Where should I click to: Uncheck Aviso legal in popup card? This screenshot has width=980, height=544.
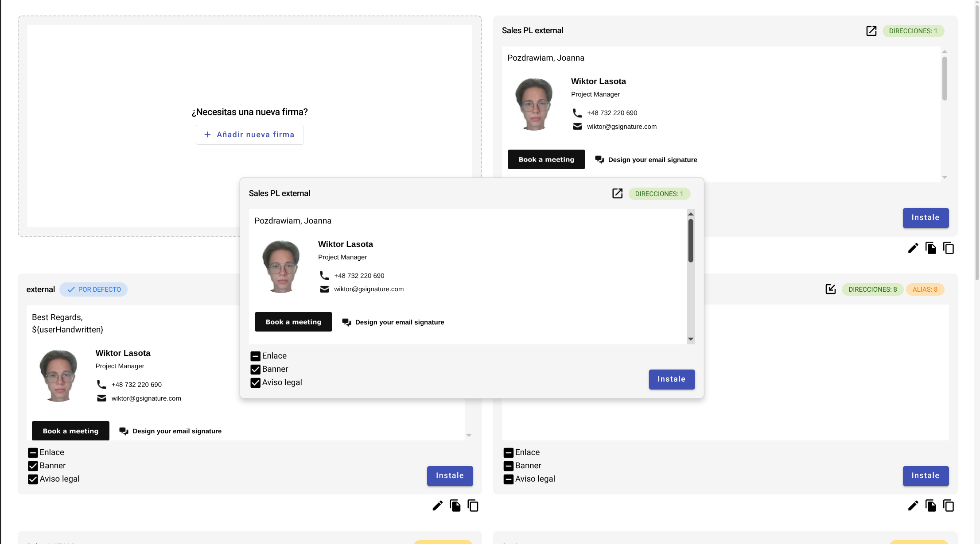[255, 383]
